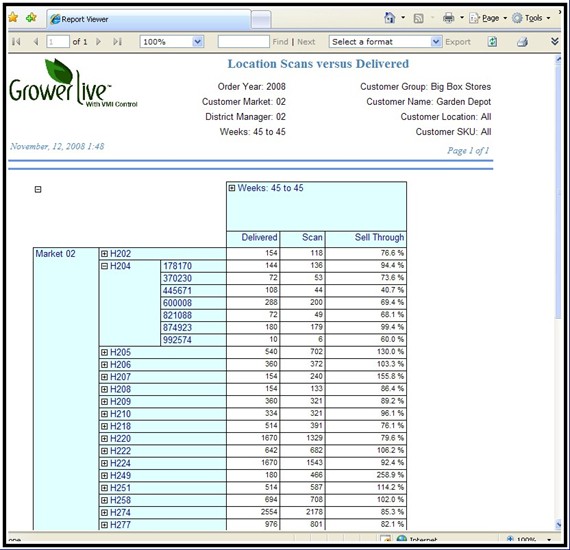
Task: Expand location H209
Action: 104,402
